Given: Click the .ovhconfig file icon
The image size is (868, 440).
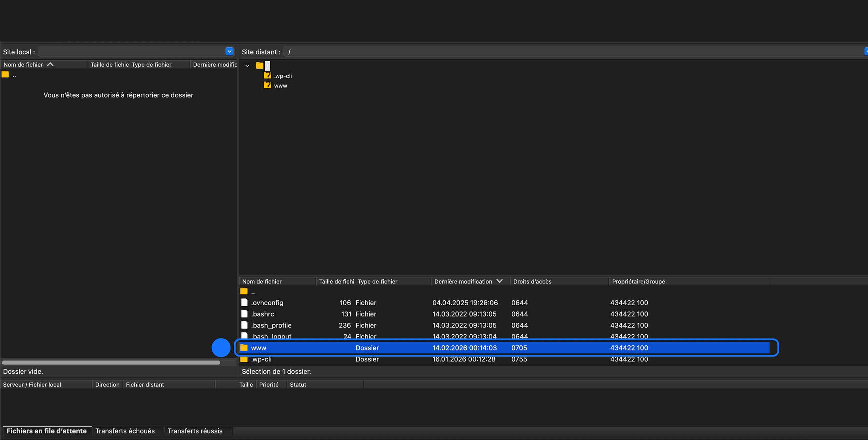Looking at the screenshot, I should tap(244, 303).
